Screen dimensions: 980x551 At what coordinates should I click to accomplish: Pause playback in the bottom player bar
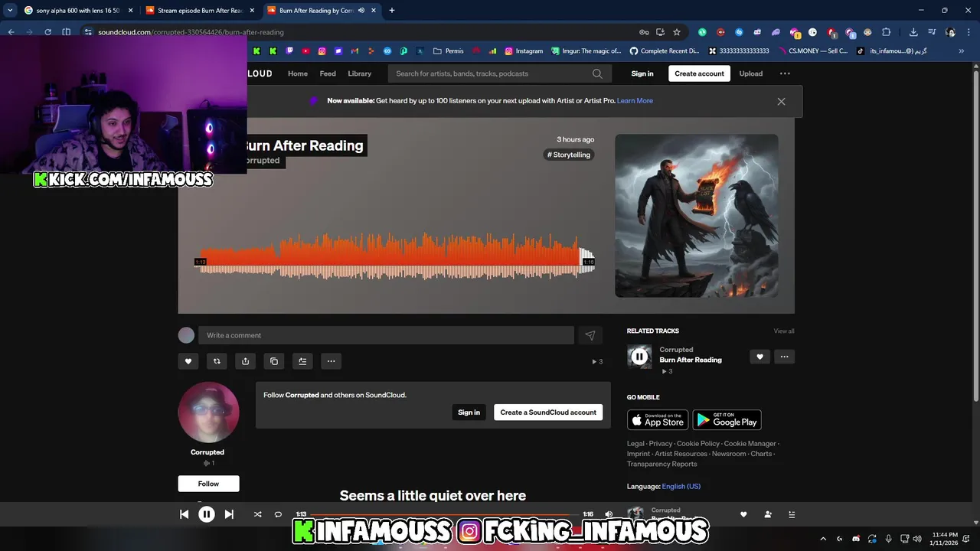tap(207, 514)
